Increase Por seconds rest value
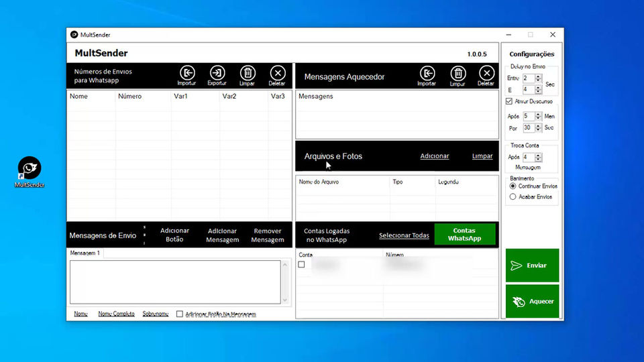This screenshot has height=362, width=644. pos(539,126)
